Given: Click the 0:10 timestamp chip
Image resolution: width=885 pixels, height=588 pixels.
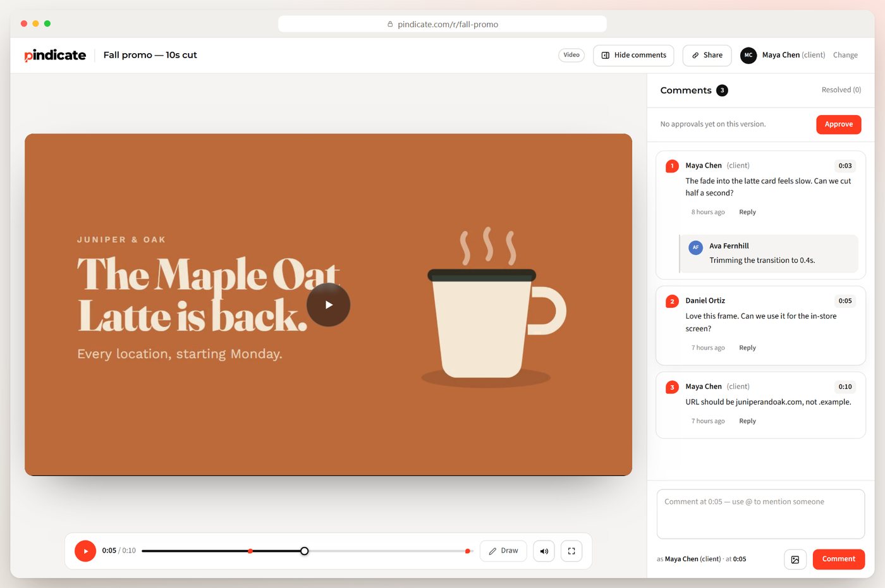Looking at the screenshot, I should [845, 387].
